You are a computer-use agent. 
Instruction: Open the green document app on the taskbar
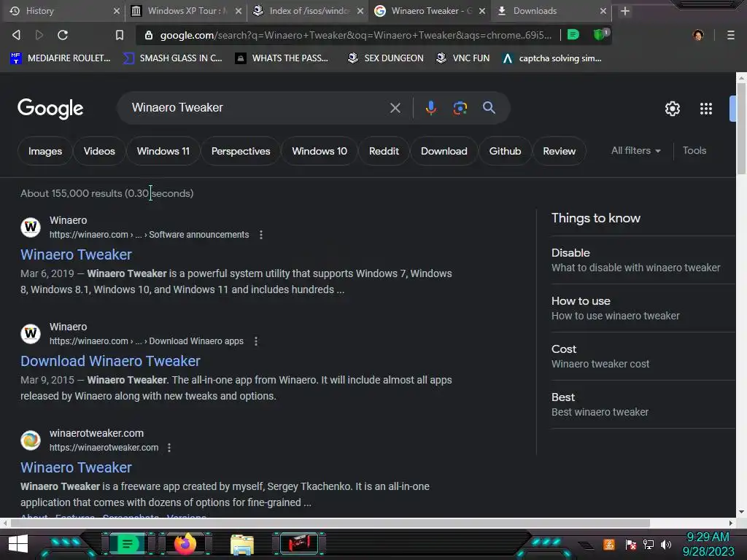click(127, 543)
